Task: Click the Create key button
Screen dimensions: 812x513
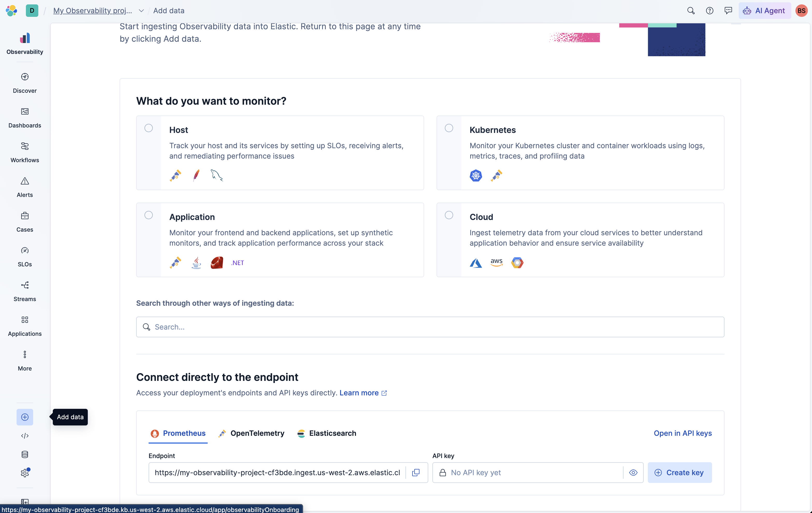Action: [x=679, y=473]
